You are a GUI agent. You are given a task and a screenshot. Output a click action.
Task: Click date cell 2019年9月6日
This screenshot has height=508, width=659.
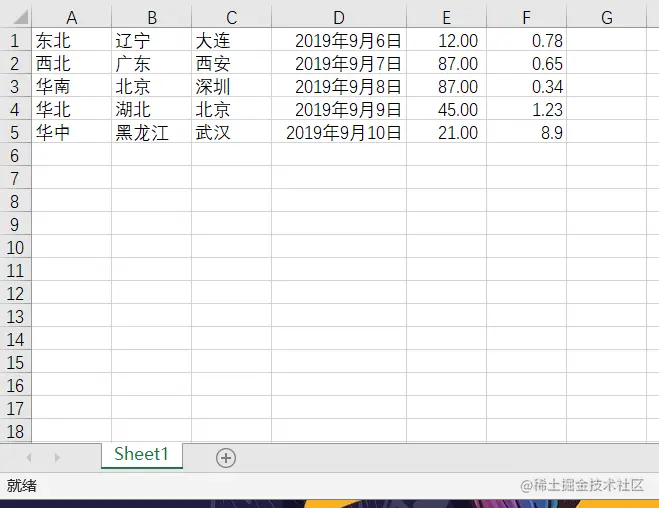click(339, 40)
